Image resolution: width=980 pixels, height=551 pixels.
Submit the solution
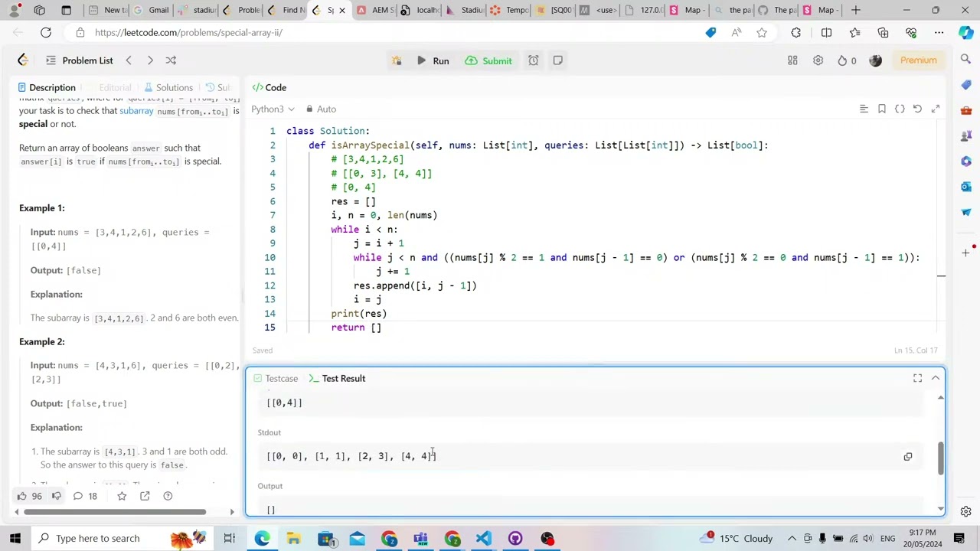pos(488,60)
